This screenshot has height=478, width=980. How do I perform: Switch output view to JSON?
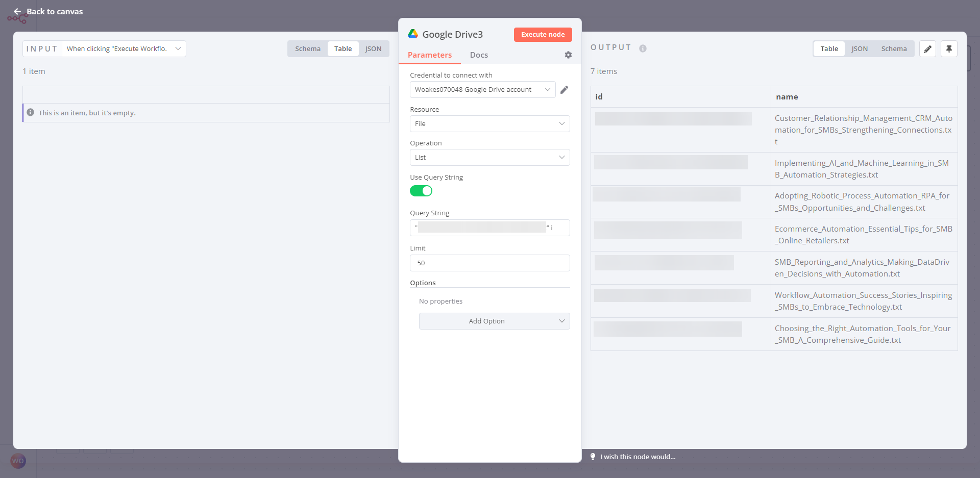click(x=860, y=49)
